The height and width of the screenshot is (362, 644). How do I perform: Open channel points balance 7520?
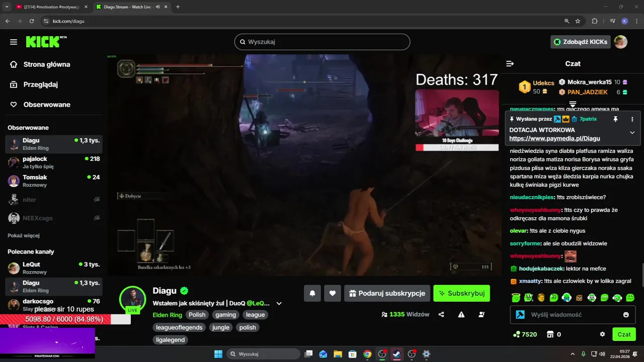tap(525, 334)
